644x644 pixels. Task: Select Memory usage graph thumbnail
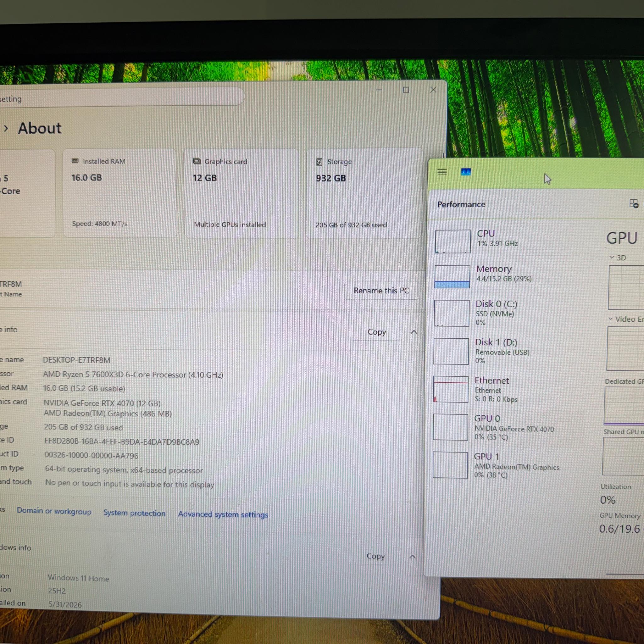(452, 276)
